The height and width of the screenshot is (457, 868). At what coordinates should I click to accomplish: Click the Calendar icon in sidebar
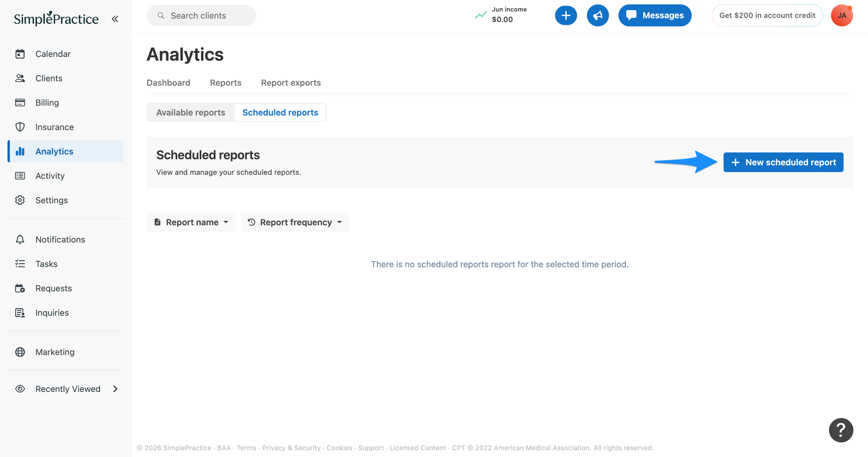(20, 54)
